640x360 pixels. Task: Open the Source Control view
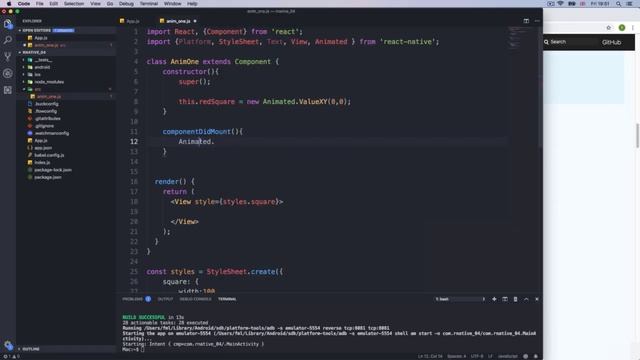click(8, 57)
